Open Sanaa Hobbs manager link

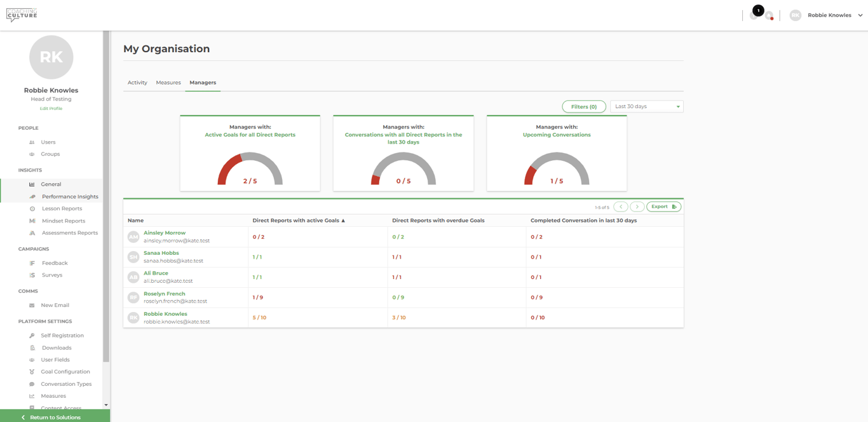click(x=161, y=253)
